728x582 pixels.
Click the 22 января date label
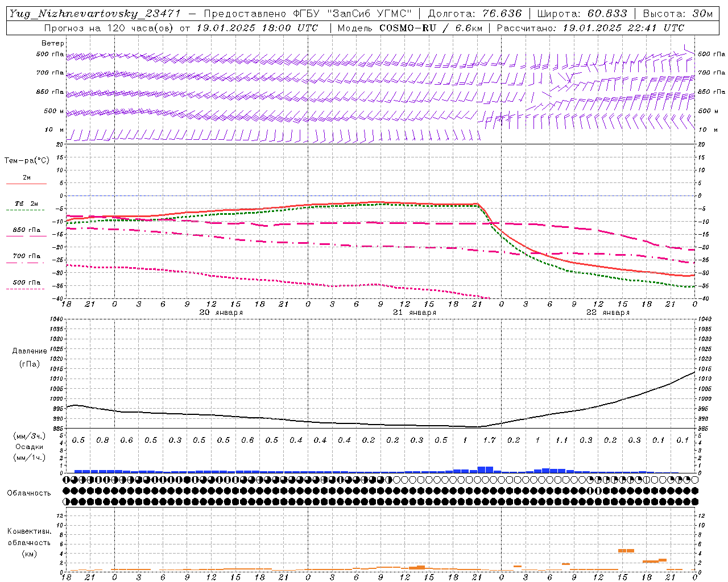[x=608, y=313]
